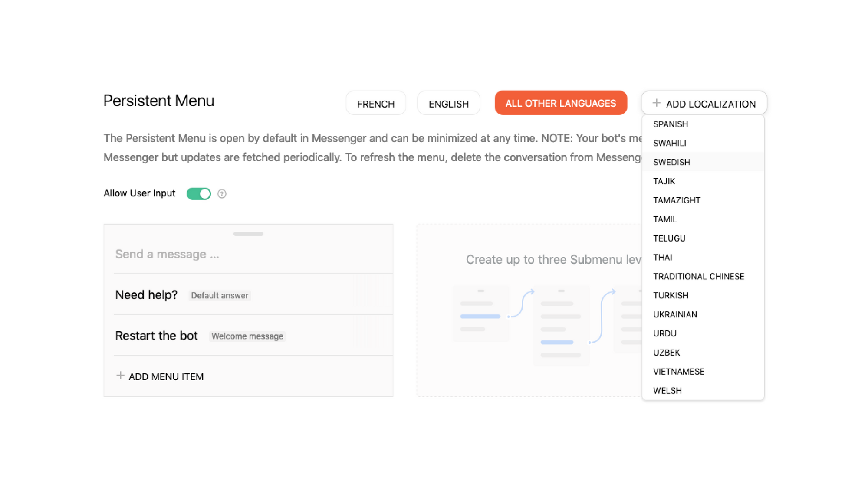Viewport: 868px width, 490px height.
Task: Select UKRAINIAN from language list
Action: (x=675, y=314)
